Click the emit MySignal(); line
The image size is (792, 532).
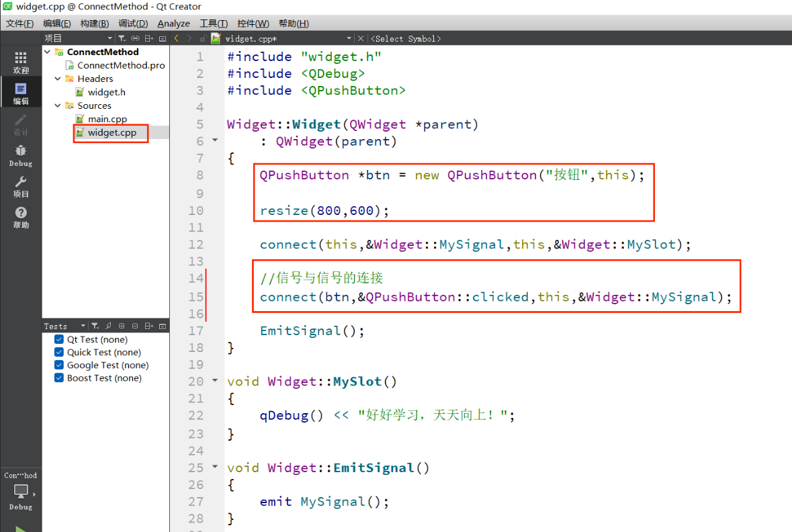click(x=324, y=502)
